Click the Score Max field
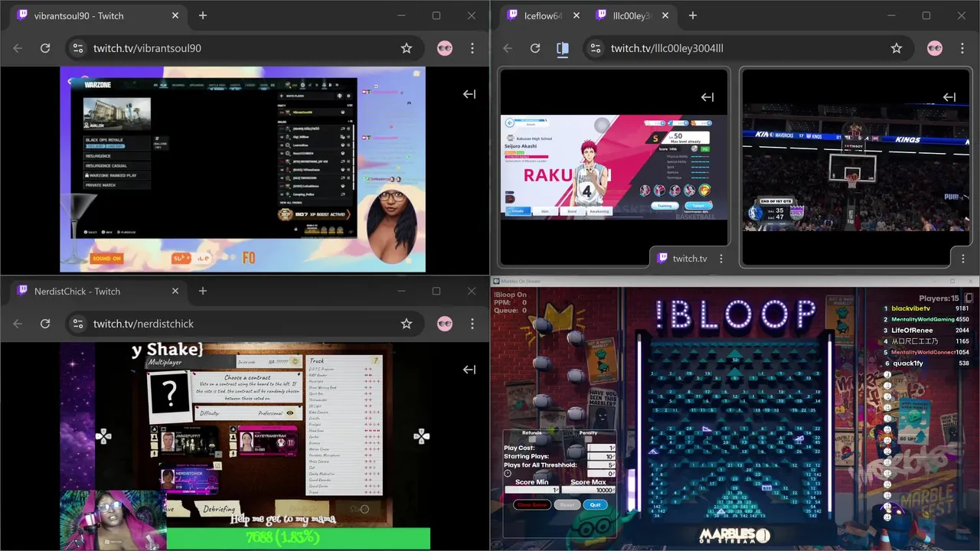This screenshot has width=980, height=551. pyautogui.click(x=589, y=490)
